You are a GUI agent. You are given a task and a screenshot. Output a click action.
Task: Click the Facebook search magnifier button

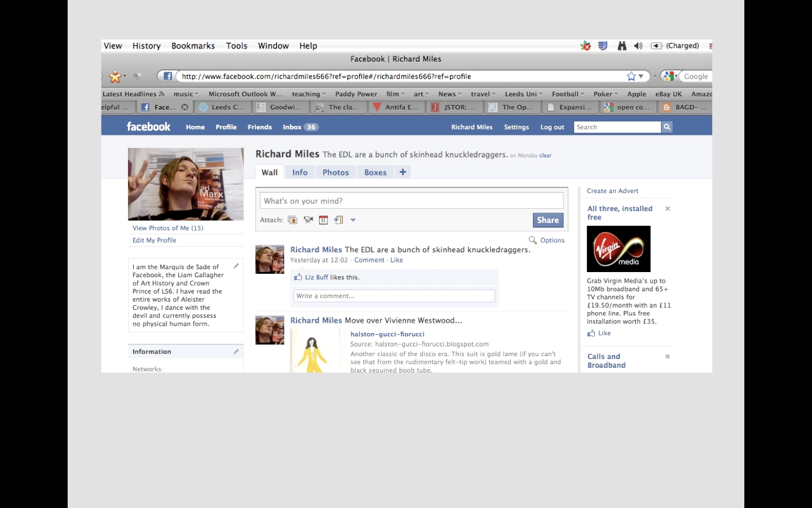(667, 127)
